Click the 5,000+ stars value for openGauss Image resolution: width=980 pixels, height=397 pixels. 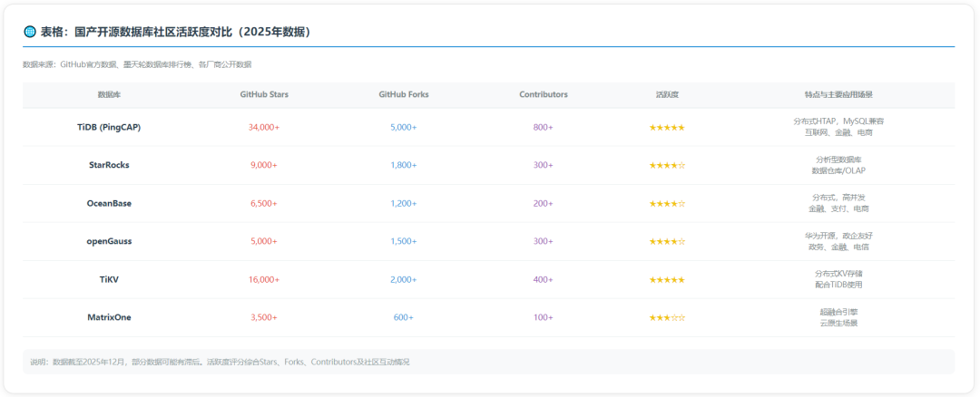(x=264, y=242)
